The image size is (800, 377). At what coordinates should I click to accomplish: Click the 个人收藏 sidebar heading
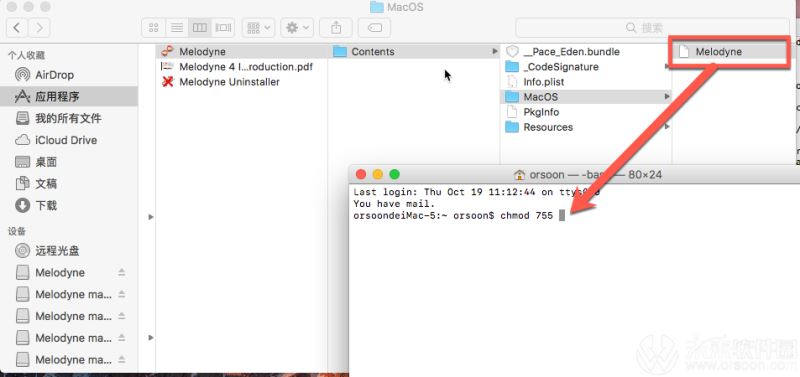pyautogui.click(x=26, y=55)
